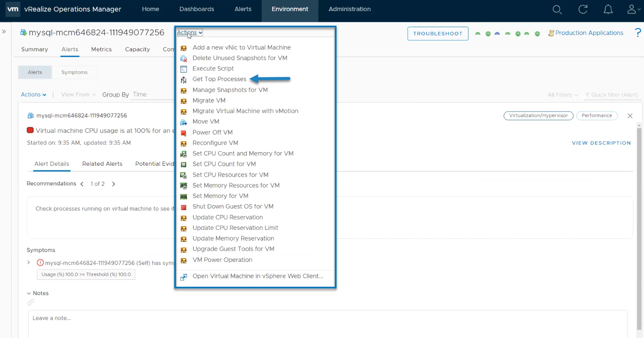Click the Set CPU Count for VM icon
Screen dimensions: 644x338
[184, 164]
